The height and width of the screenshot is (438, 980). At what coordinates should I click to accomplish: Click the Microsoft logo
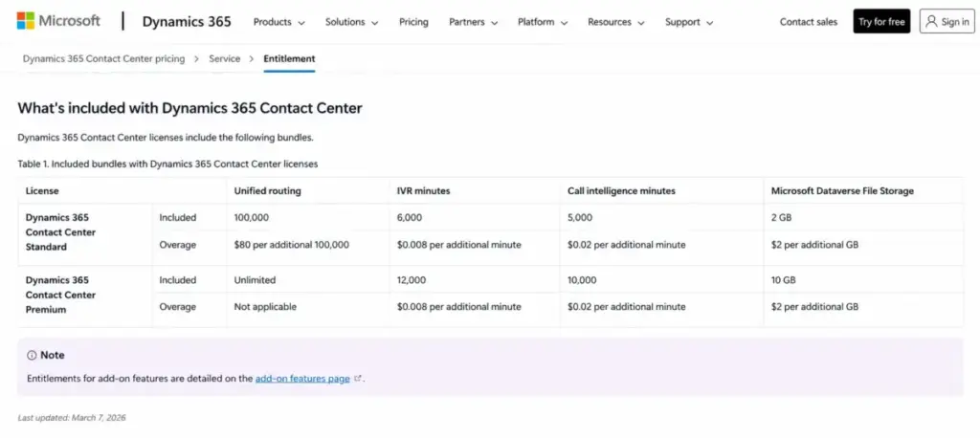click(x=58, y=21)
